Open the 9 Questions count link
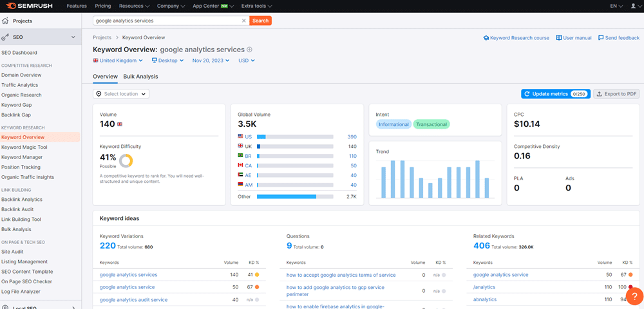This screenshot has width=644, height=309. pyautogui.click(x=289, y=246)
